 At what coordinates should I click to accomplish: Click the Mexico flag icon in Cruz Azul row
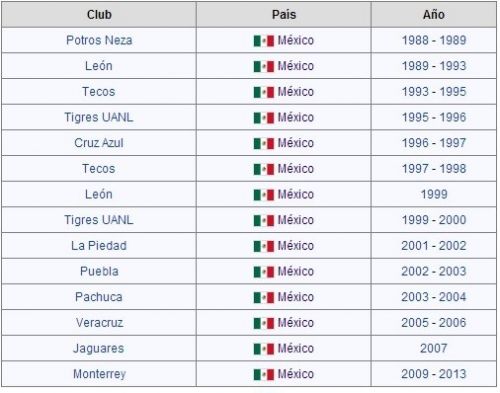pyautogui.click(x=264, y=144)
